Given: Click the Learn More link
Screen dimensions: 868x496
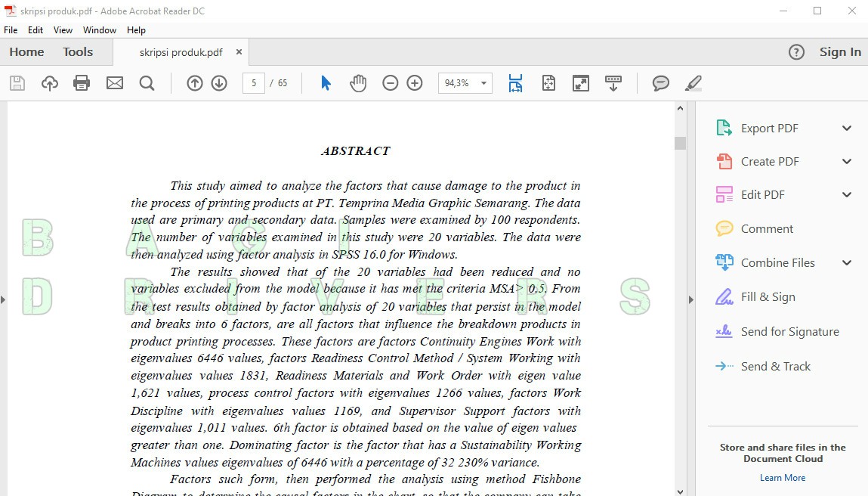Looking at the screenshot, I should (x=782, y=478).
